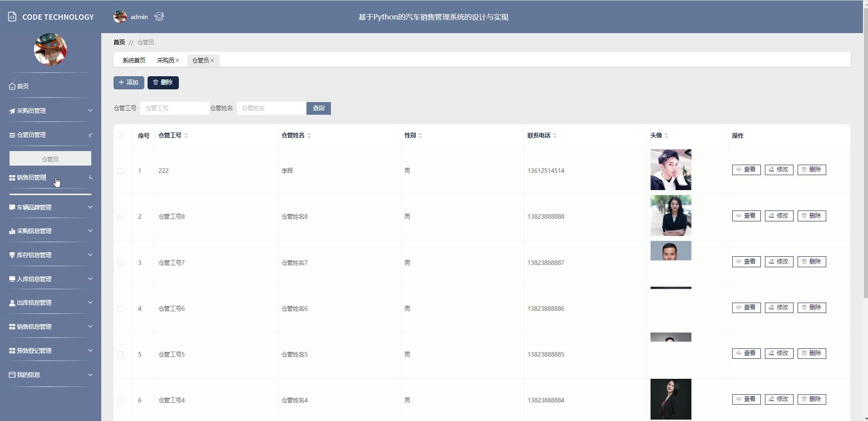Viewport: 868px width, 421px height.
Task: Click the CODE TECHNOLOGY logo icon
Action: point(12,17)
